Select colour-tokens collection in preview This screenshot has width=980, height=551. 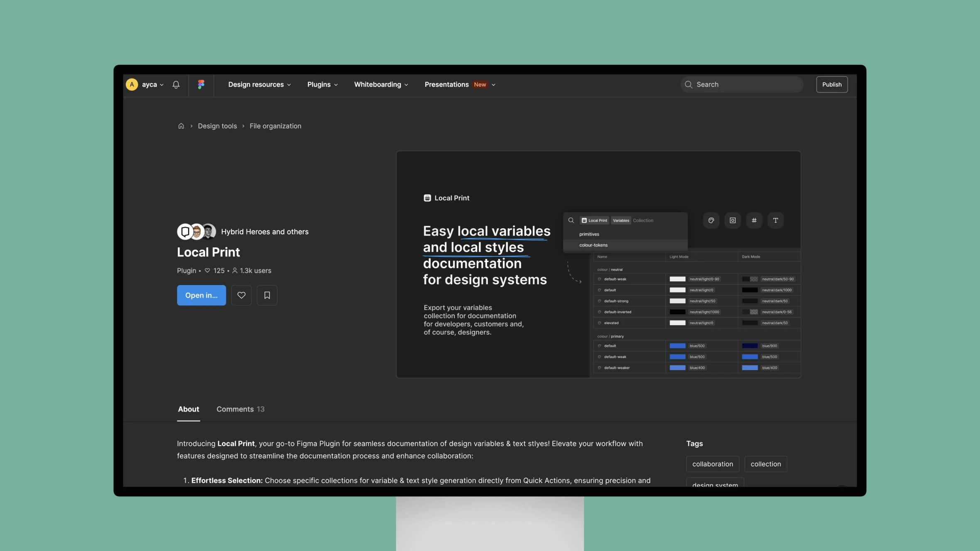(x=625, y=245)
